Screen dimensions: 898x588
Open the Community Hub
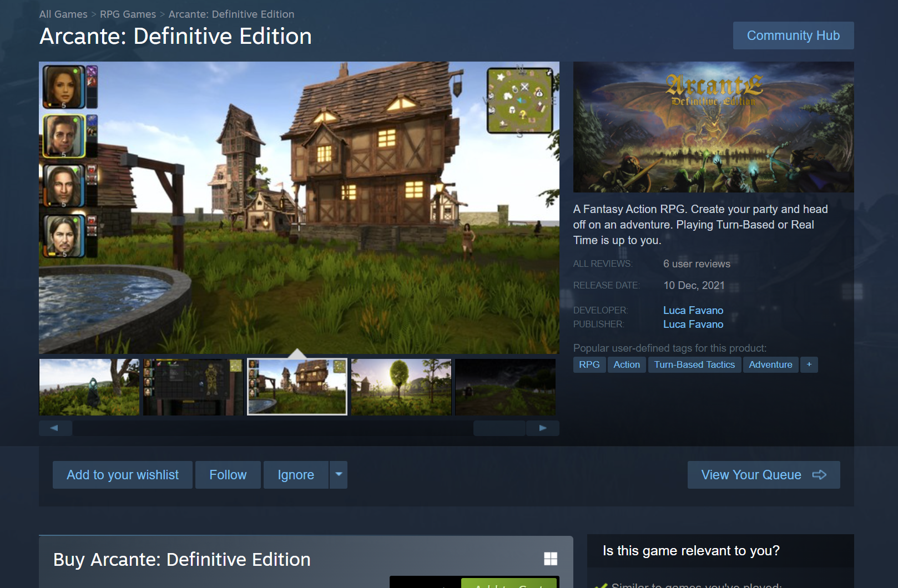point(793,36)
